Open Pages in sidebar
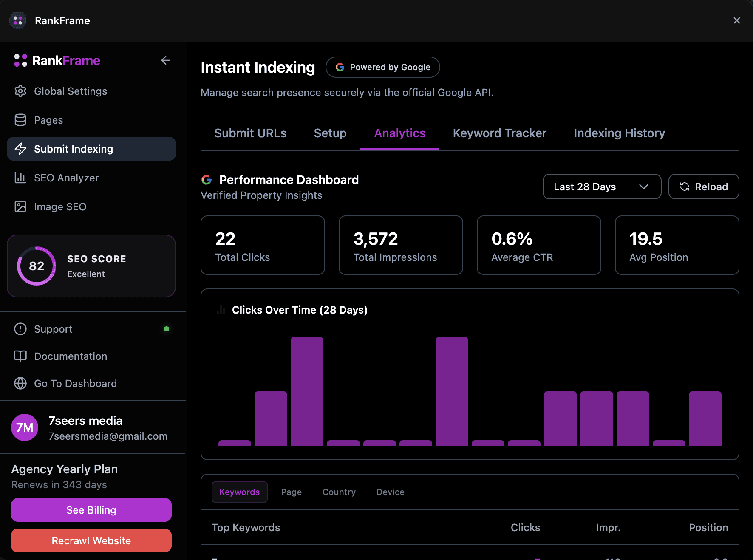This screenshot has height=560, width=753. coord(91,120)
